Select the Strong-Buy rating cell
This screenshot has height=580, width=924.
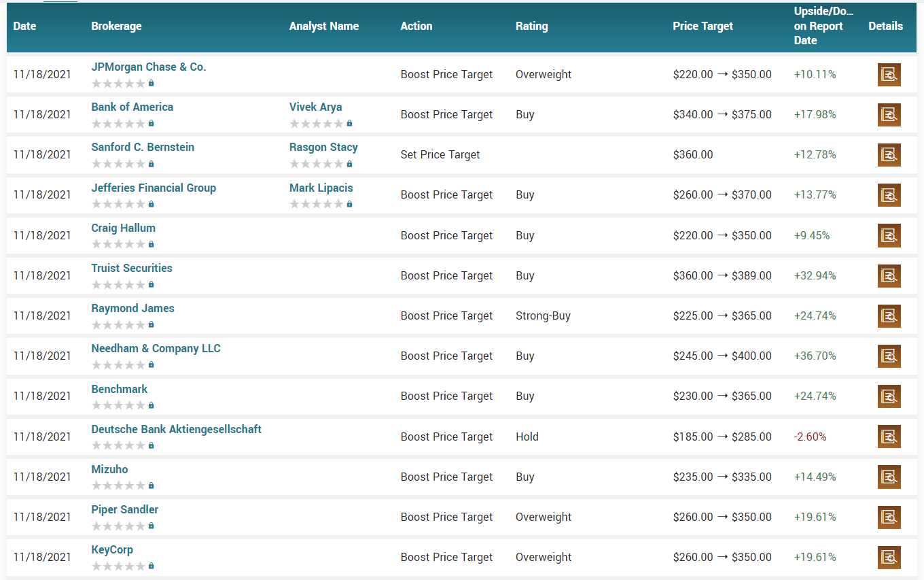point(543,315)
